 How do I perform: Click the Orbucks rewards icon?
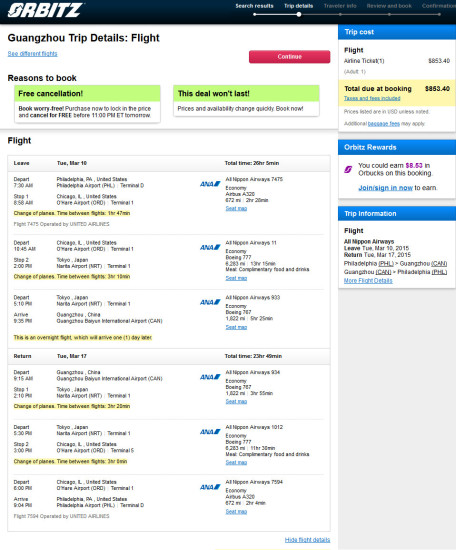(348, 169)
